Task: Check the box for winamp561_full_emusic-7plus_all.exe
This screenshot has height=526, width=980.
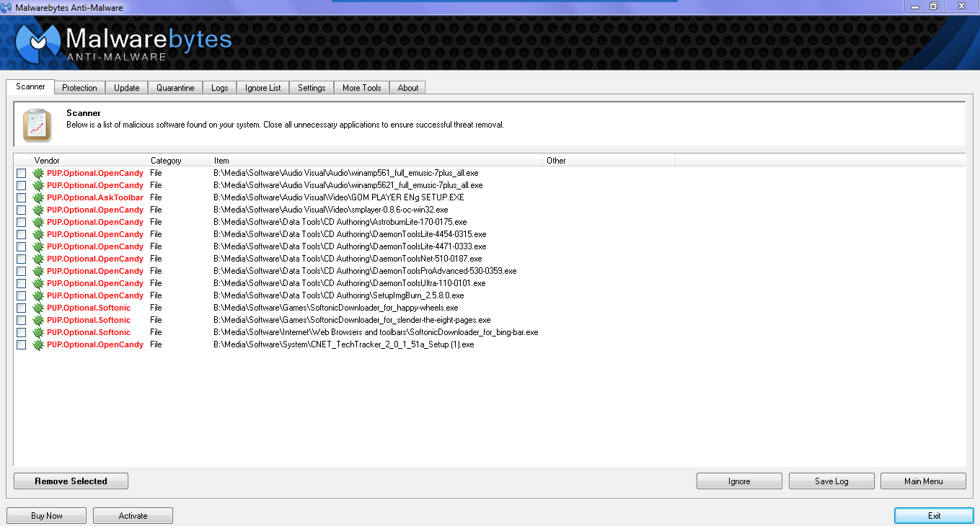Action: (21, 173)
